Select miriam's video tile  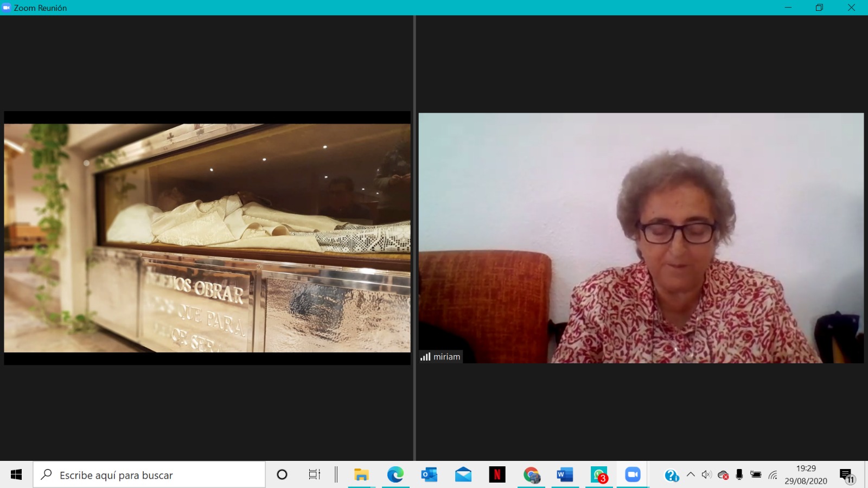click(x=641, y=238)
